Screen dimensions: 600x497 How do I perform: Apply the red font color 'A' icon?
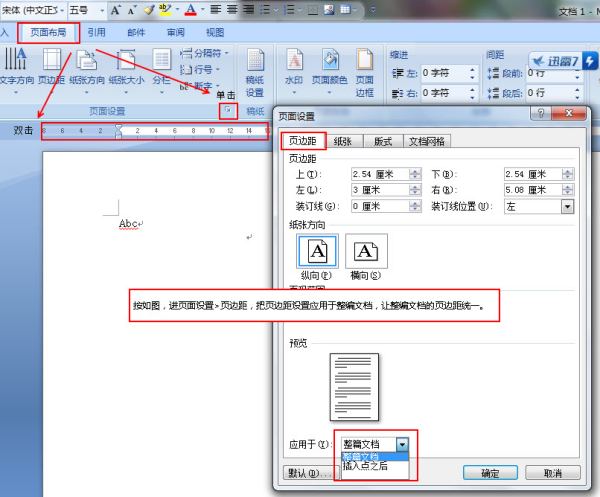click(190, 10)
